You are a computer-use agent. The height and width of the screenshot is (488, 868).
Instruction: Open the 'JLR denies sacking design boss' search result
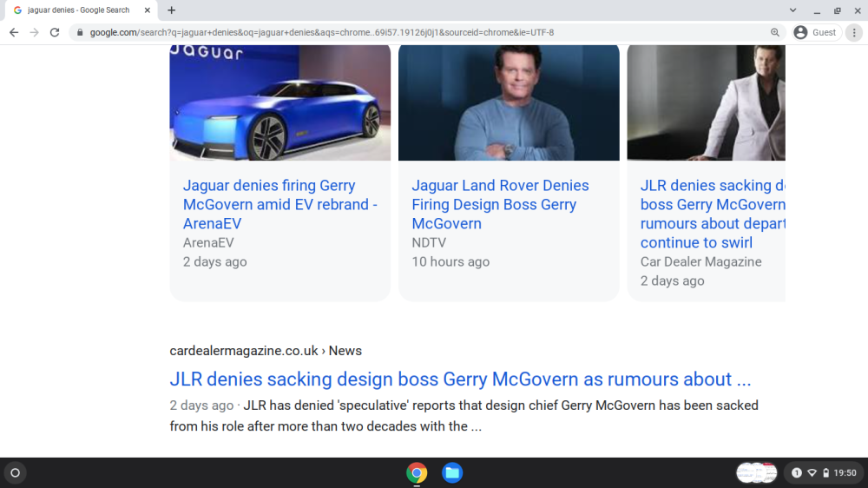point(460,379)
